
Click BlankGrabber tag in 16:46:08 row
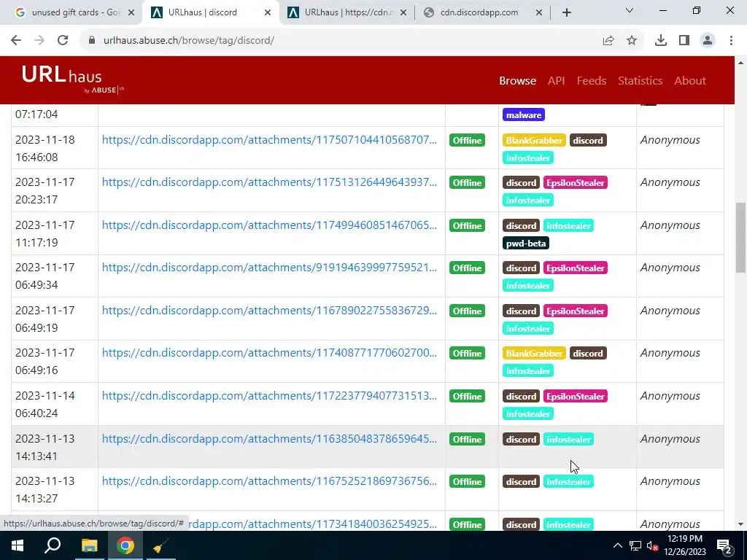(x=534, y=140)
